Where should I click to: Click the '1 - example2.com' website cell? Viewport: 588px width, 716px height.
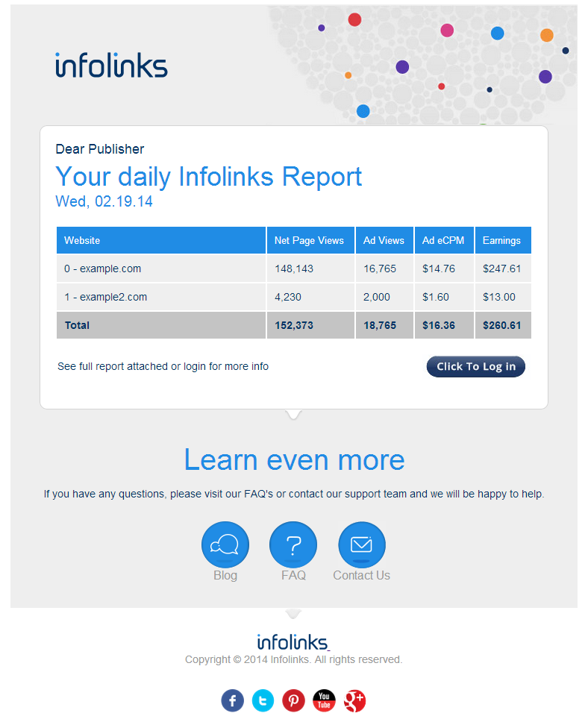pos(161,297)
